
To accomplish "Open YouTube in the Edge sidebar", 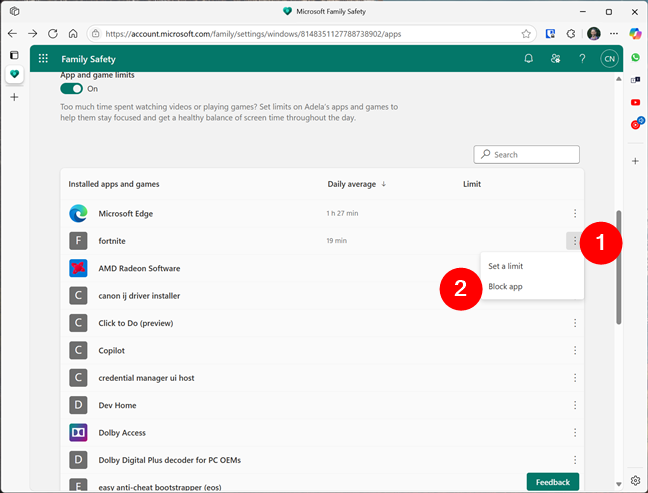I will coord(636,102).
